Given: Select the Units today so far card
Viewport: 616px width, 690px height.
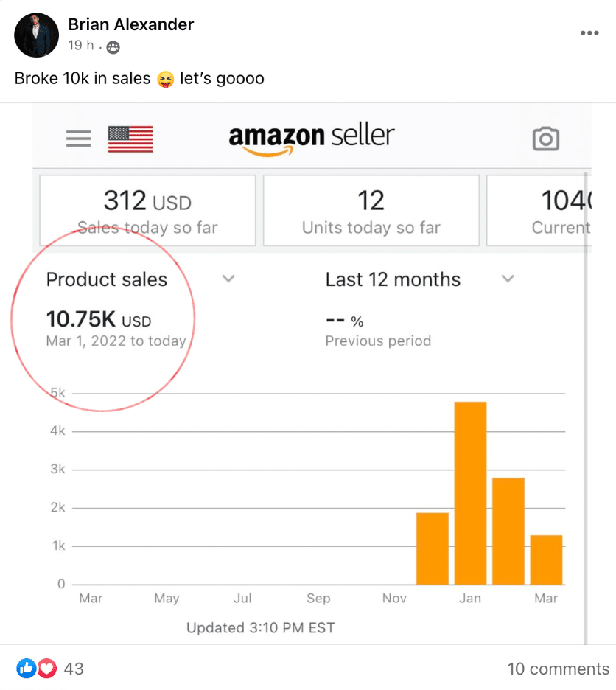Looking at the screenshot, I should pyautogui.click(x=371, y=210).
